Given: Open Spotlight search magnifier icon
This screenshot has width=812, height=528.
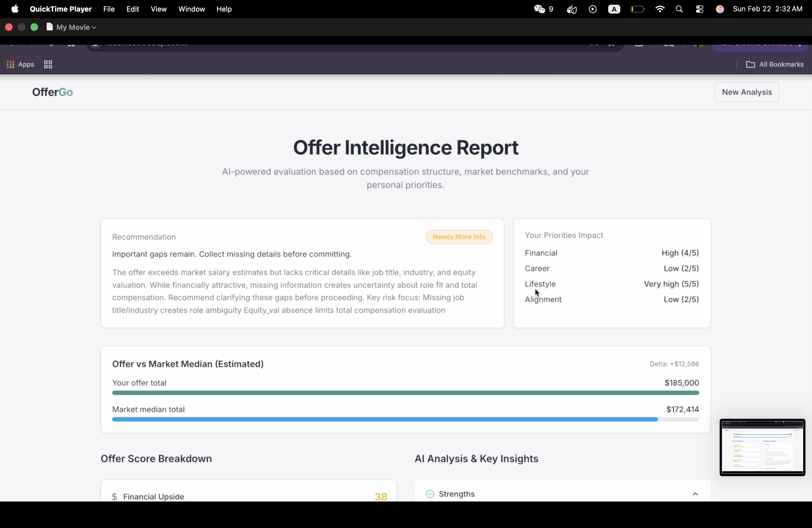Looking at the screenshot, I should [679, 9].
